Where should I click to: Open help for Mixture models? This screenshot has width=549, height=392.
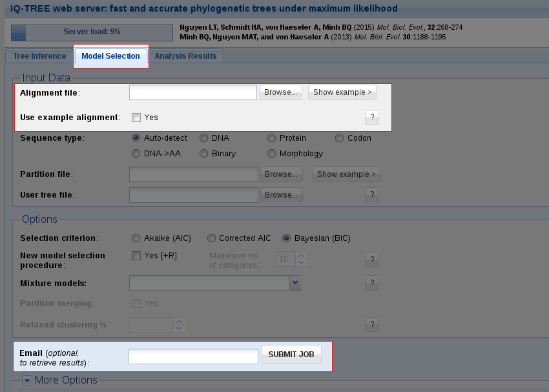[x=372, y=283]
